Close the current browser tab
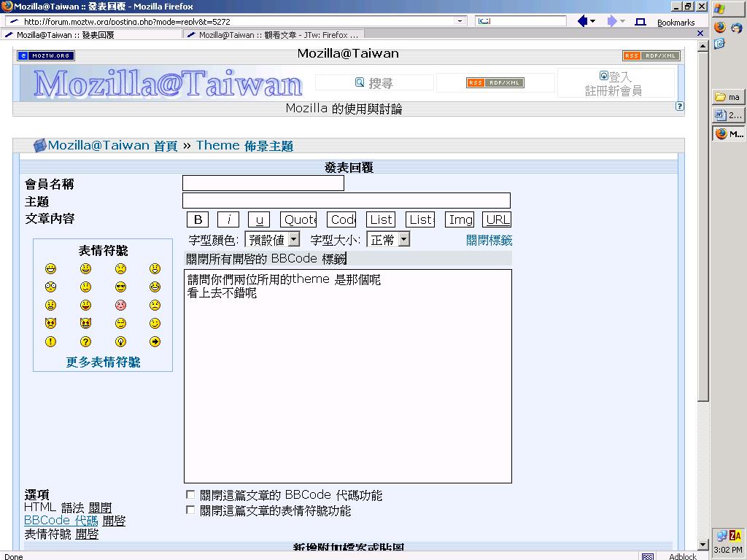Screen dimensions: 747x560 tap(700, 34)
